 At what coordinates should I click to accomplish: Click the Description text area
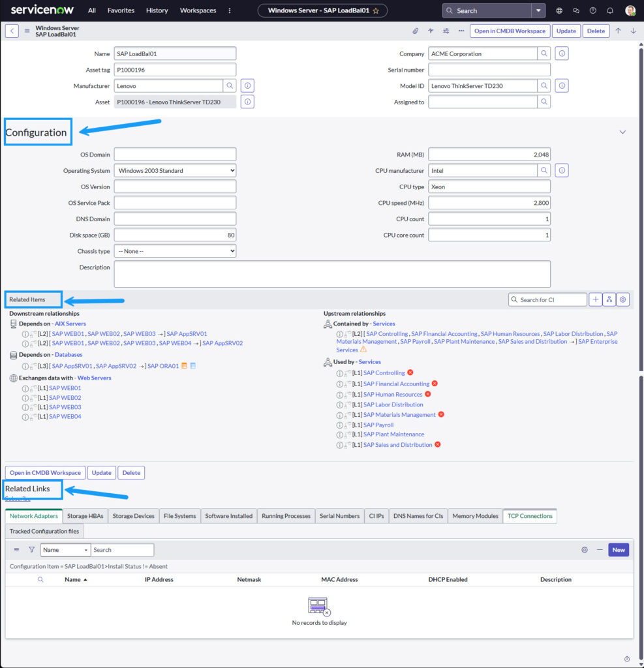332,274
